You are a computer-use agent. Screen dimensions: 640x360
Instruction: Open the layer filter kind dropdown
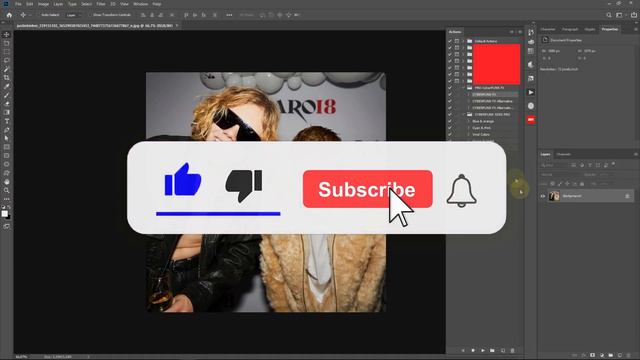554,165
